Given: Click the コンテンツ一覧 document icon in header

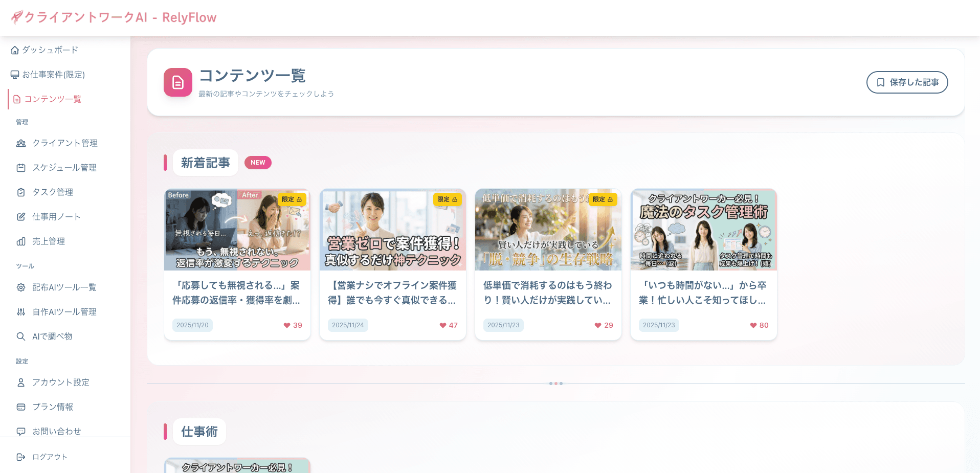Looking at the screenshot, I should coord(177,82).
